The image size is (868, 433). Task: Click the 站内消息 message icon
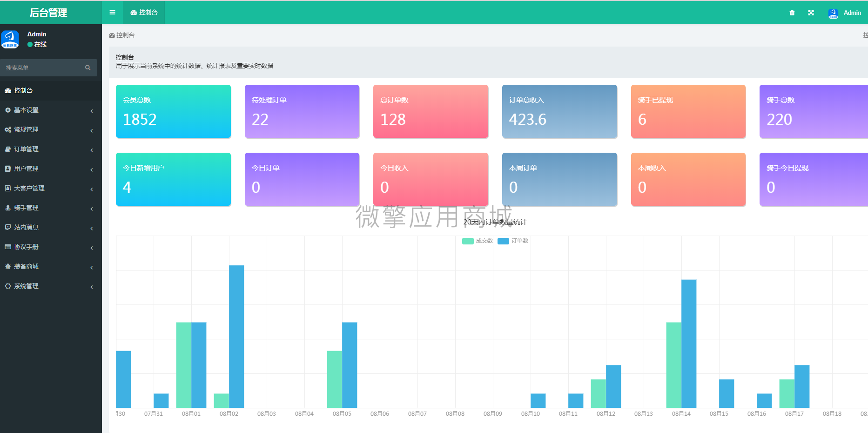tap(8, 227)
